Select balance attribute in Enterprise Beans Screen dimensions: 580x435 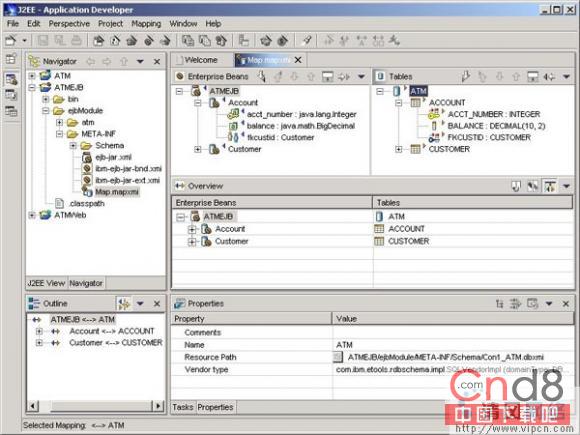pos(301,126)
